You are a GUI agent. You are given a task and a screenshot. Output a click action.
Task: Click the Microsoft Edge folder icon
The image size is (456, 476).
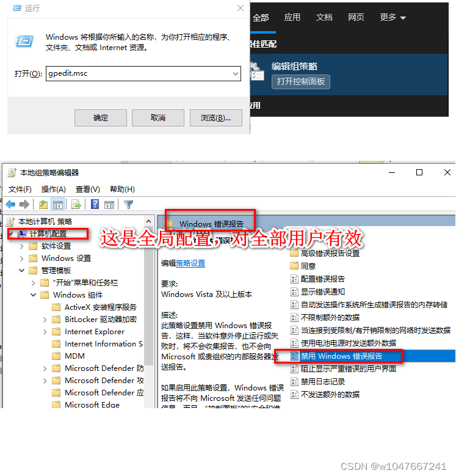pos(56,405)
